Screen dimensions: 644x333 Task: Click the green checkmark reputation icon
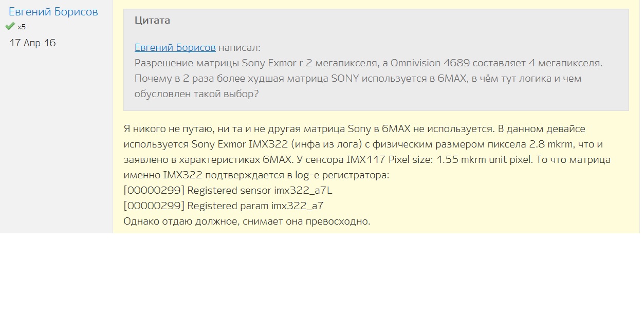[x=10, y=26]
